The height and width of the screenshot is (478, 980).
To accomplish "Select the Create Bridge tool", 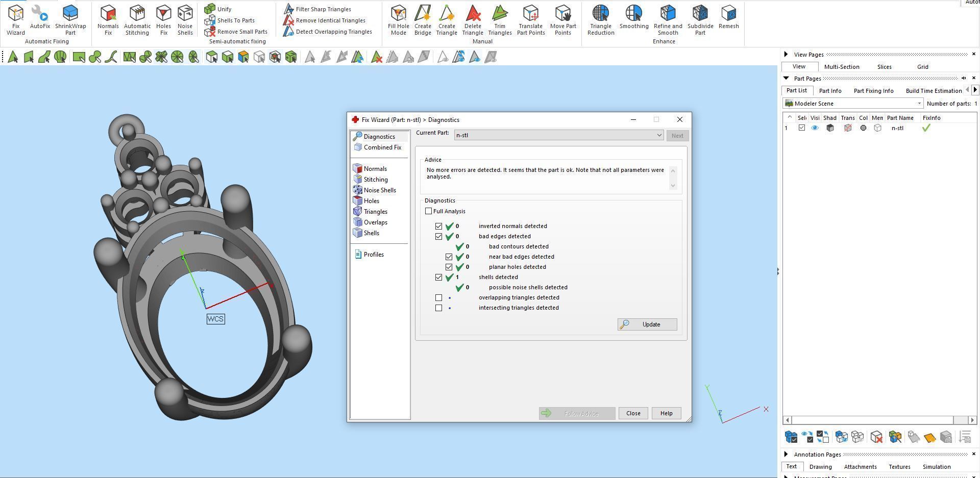I will 423,20.
